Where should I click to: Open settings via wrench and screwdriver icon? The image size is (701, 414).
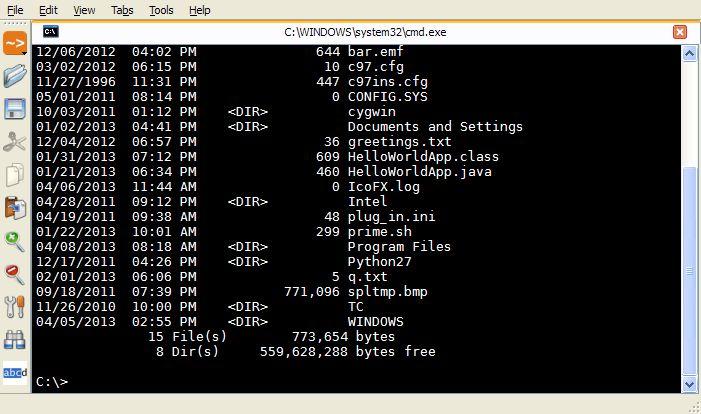tap(15, 307)
